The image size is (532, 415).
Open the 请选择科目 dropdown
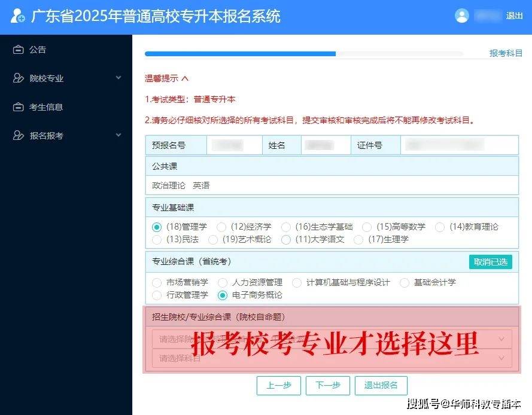pyautogui.click(x=332, y=358)
